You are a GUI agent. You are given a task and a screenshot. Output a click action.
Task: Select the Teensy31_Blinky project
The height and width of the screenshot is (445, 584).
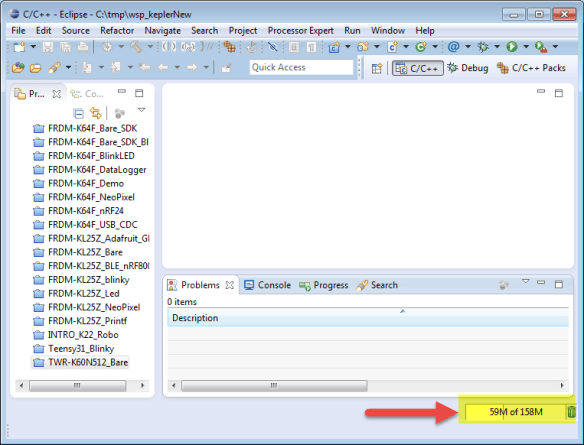(73, 349)
